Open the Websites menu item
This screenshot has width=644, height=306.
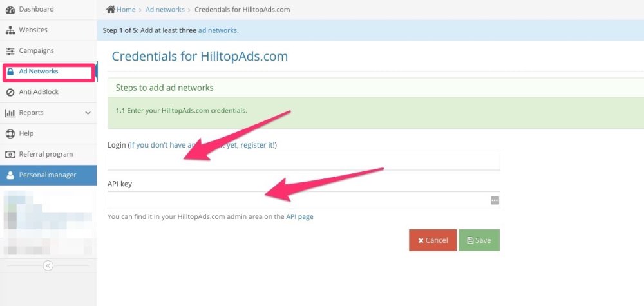click(x=48, y=30)
